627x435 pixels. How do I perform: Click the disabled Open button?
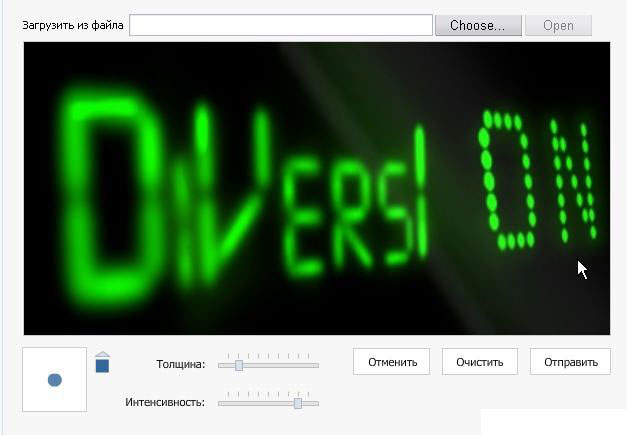(558, 26)
